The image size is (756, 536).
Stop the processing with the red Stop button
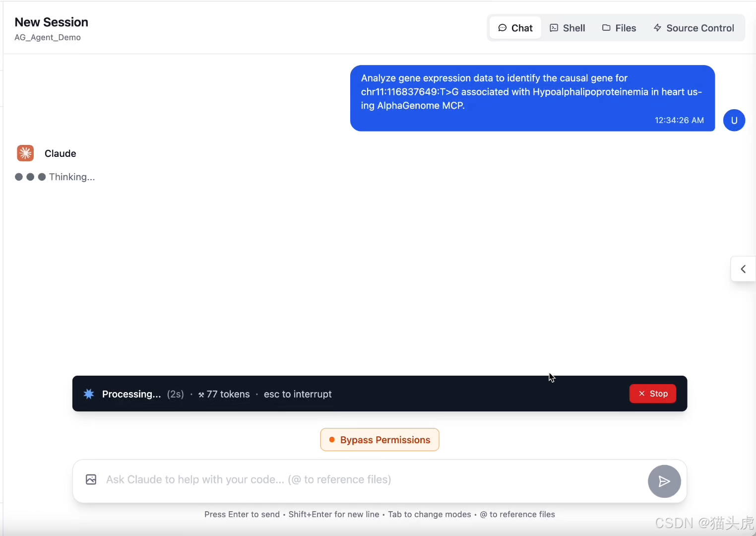[x=653, y=394]
